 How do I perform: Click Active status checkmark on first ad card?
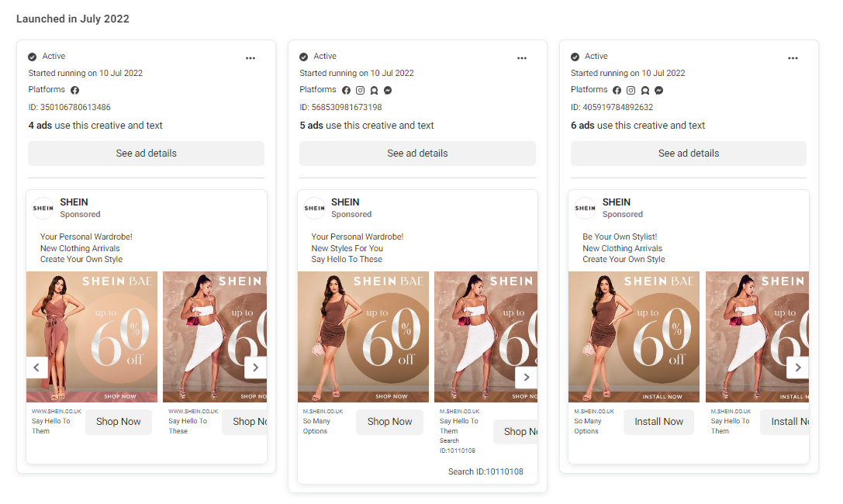tap(33, 57)
